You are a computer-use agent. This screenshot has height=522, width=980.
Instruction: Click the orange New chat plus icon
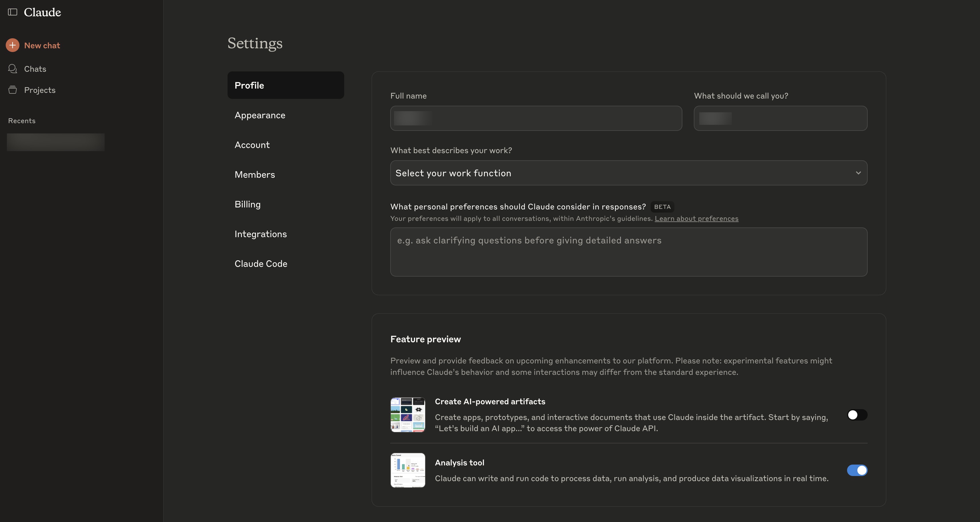point(13,45)
